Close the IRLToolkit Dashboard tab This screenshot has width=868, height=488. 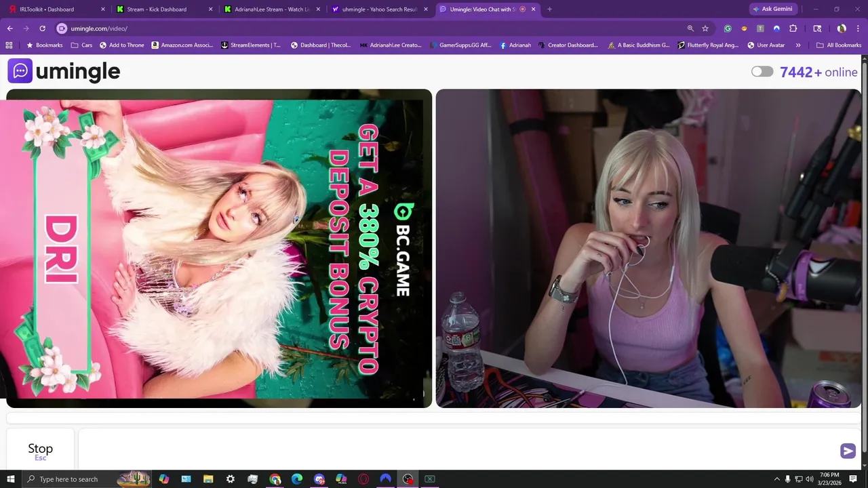[x=103, y=9]
